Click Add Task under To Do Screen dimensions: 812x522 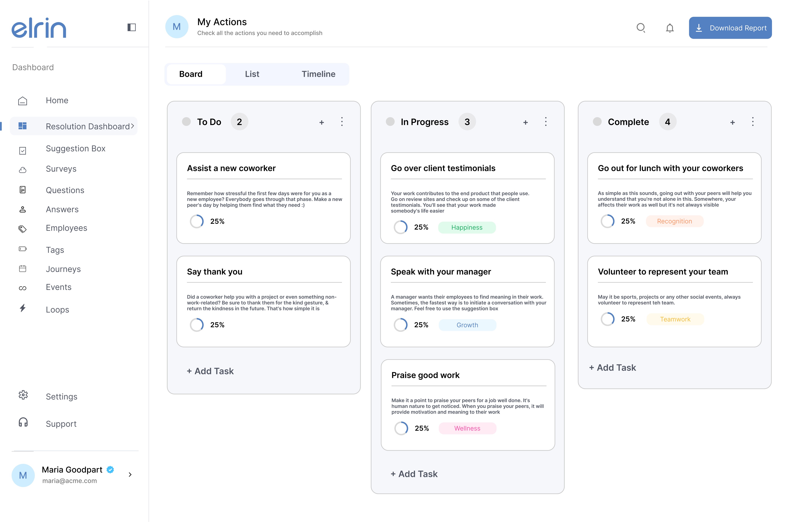click(210, 371)
